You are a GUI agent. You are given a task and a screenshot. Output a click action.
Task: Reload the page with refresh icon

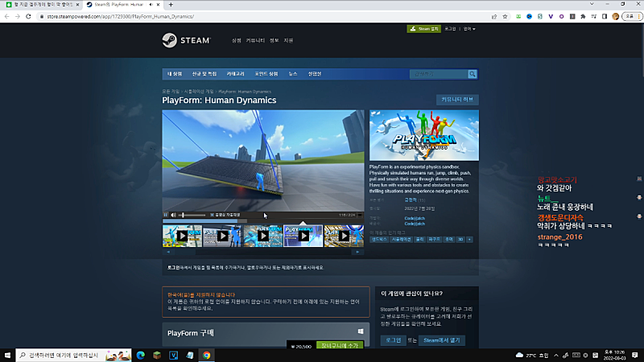click(x=28, y=16)
